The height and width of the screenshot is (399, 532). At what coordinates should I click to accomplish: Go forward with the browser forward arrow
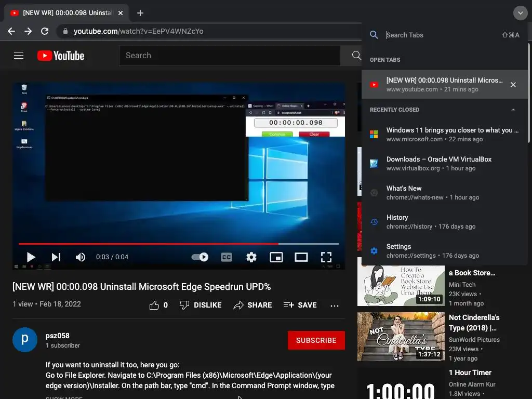tap(28, 31)
